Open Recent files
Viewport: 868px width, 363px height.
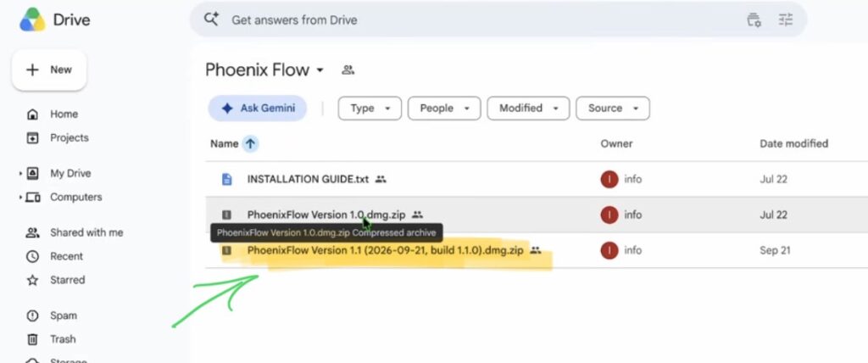point(66,257)
